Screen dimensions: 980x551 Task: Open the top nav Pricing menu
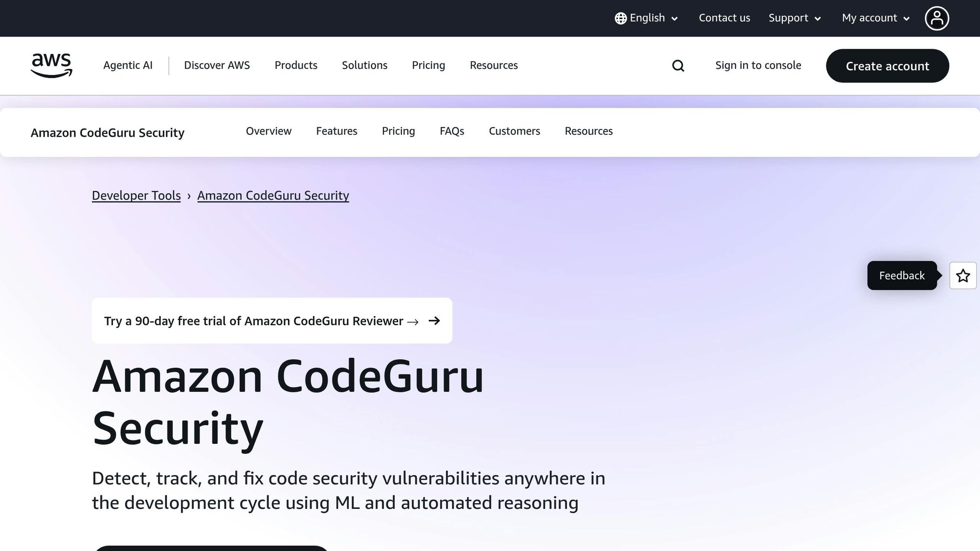[x=428, y=66]
